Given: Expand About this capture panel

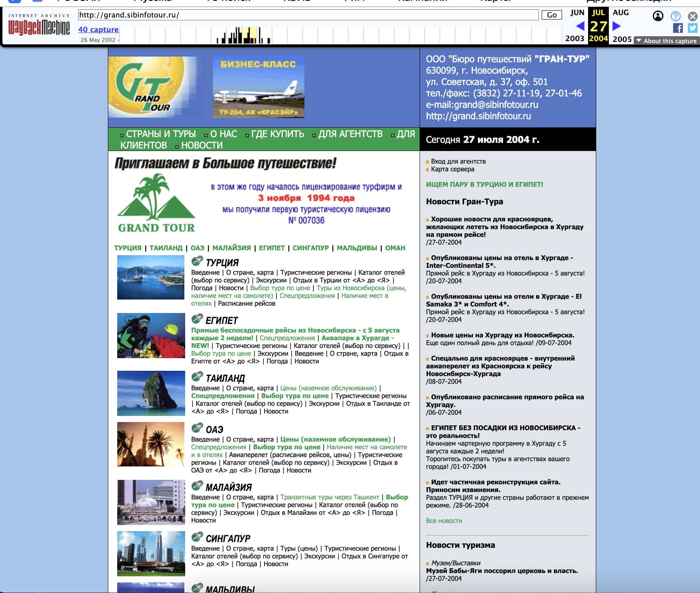Looking at the screenshot, I should coord(666,41).
